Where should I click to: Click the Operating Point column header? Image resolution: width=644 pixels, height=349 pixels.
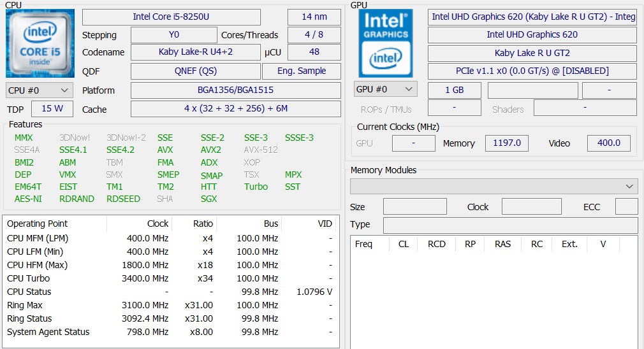[37, 224]
